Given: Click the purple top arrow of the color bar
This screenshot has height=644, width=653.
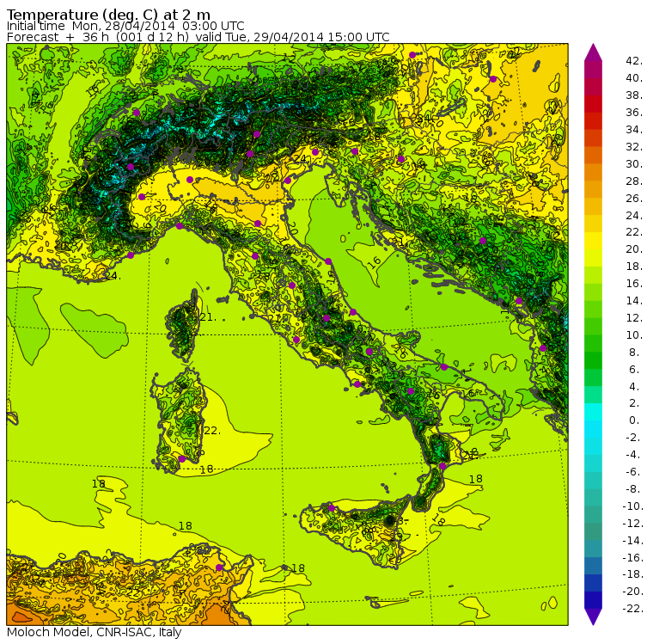Looking at the screenshot, I should tap(593, 52).
